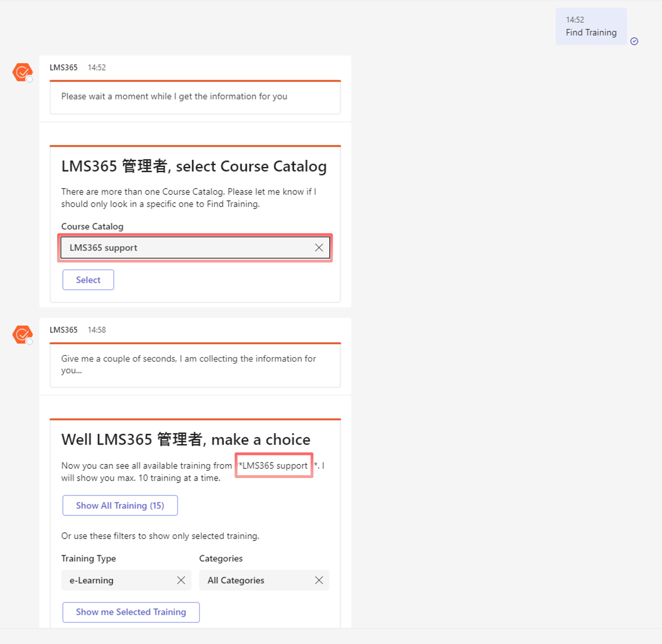
Task: Click Show me Selected Training
Action: [131, 612]
